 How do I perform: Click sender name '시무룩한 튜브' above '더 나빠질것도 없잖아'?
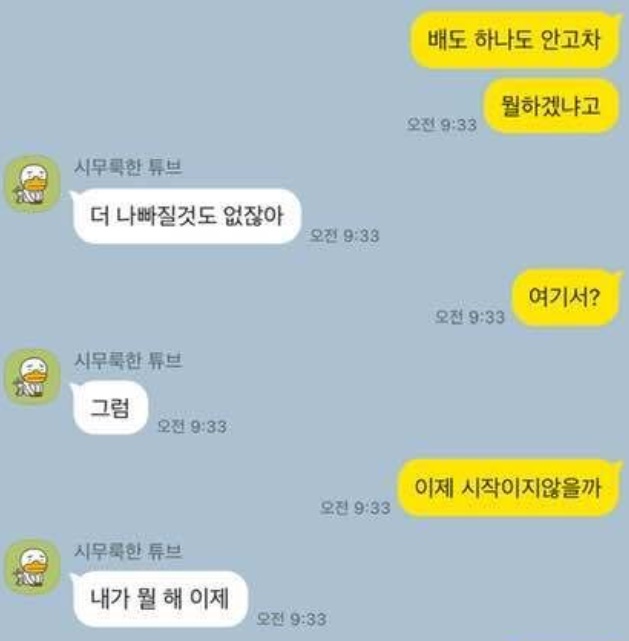click(x=128, y=168)
